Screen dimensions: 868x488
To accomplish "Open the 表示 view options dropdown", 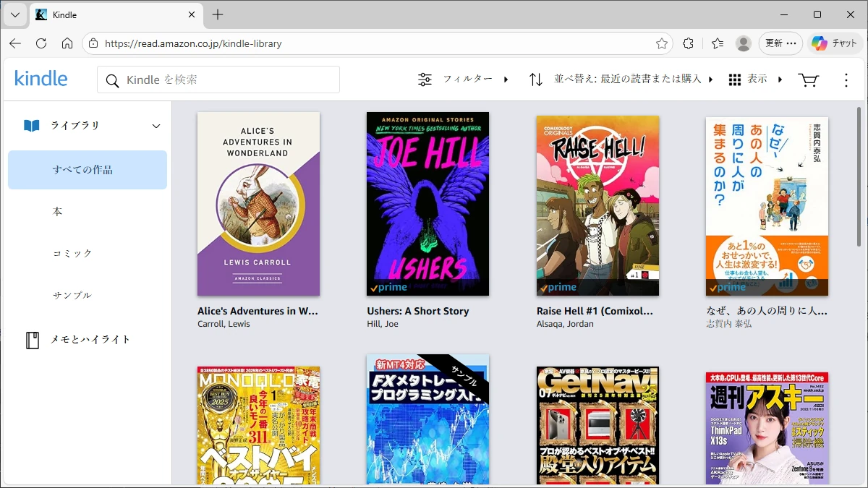I will coord(755,80).
